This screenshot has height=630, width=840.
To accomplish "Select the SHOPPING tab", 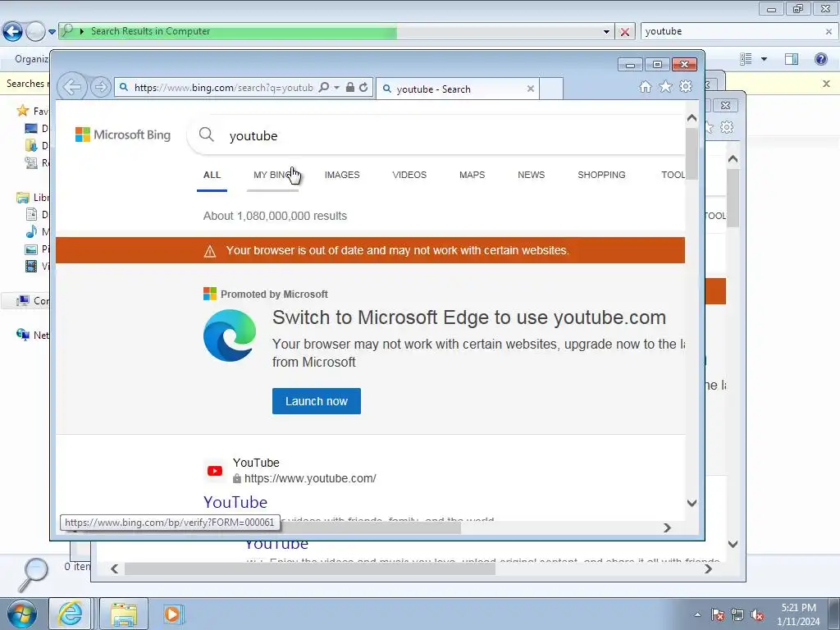I will coord(601,176).
